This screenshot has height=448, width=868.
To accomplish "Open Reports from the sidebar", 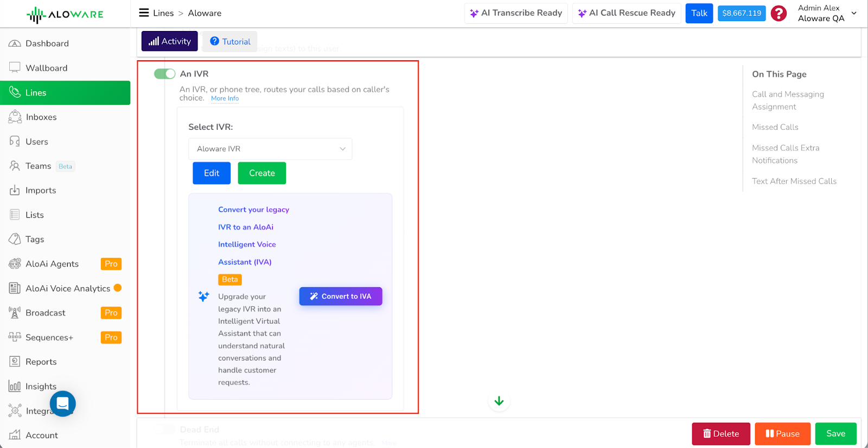I will [x=65, y=362].
